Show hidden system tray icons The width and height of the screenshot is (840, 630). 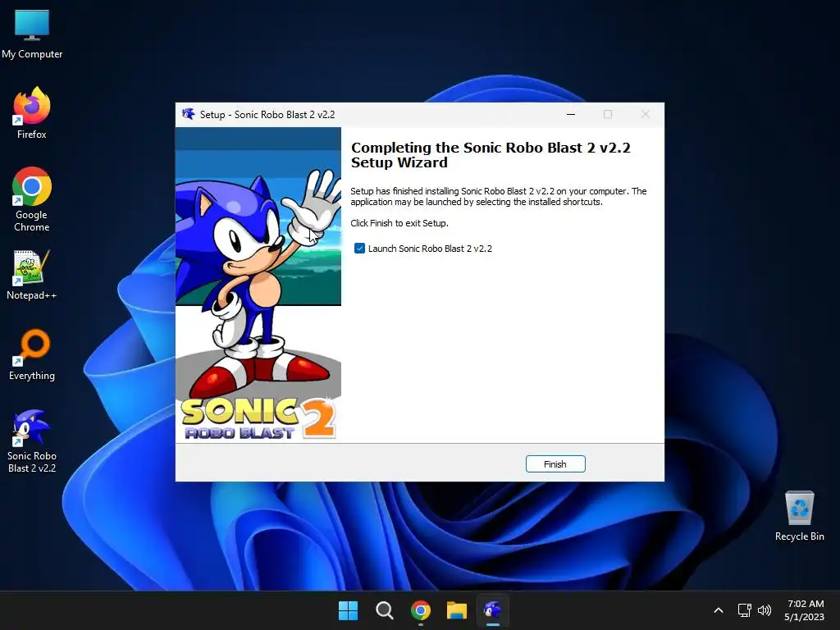(x=719, y=610)
